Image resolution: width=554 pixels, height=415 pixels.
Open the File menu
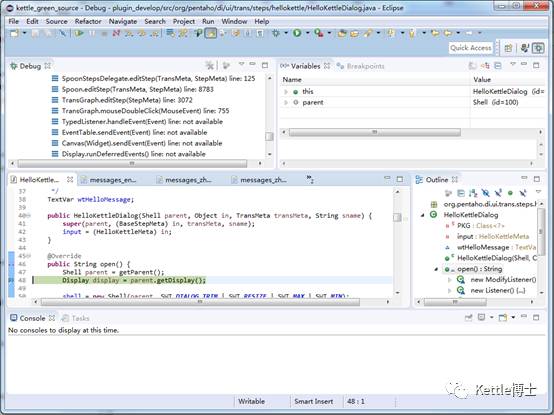click(14, 22)
